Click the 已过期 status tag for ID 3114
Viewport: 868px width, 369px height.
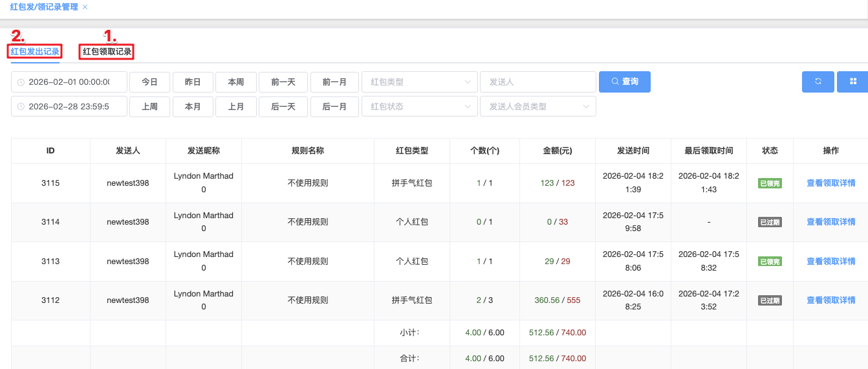tap(770, 222)
